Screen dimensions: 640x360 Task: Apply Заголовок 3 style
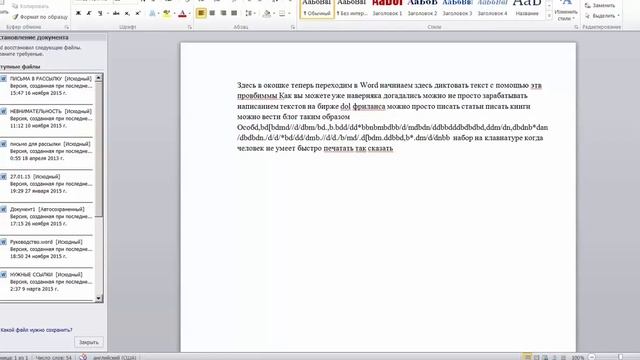pos(457,8)
